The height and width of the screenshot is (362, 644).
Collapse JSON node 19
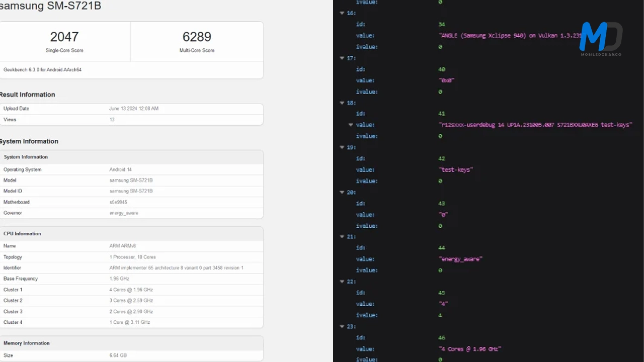click(x=343, y=147)
